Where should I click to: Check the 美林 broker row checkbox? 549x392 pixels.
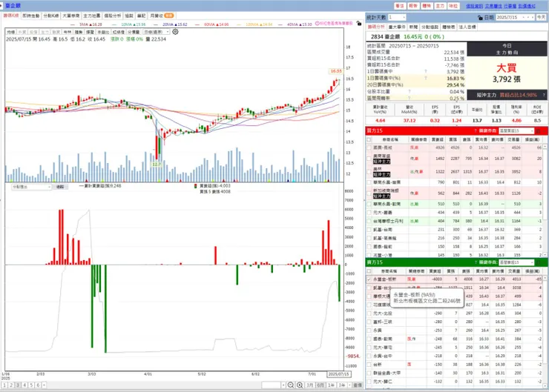pos(369,172)
